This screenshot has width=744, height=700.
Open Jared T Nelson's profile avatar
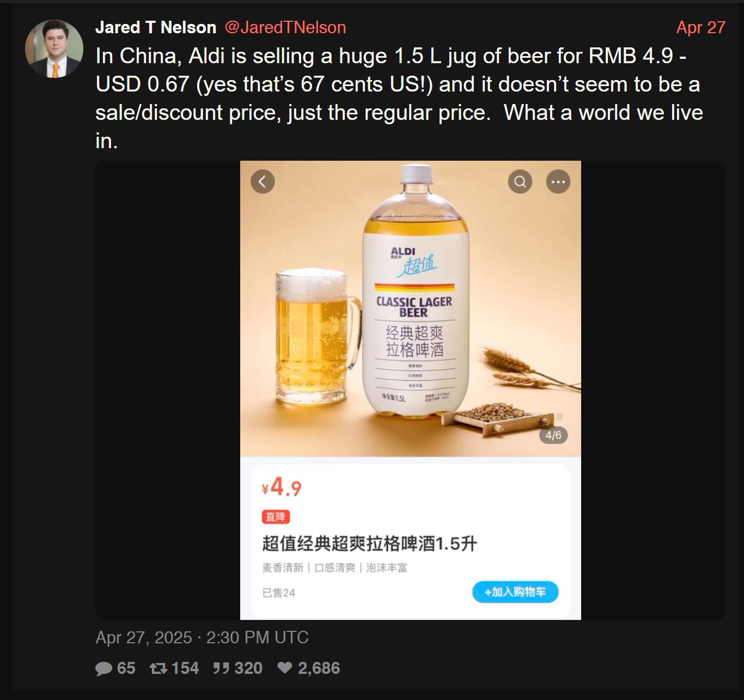54,48
